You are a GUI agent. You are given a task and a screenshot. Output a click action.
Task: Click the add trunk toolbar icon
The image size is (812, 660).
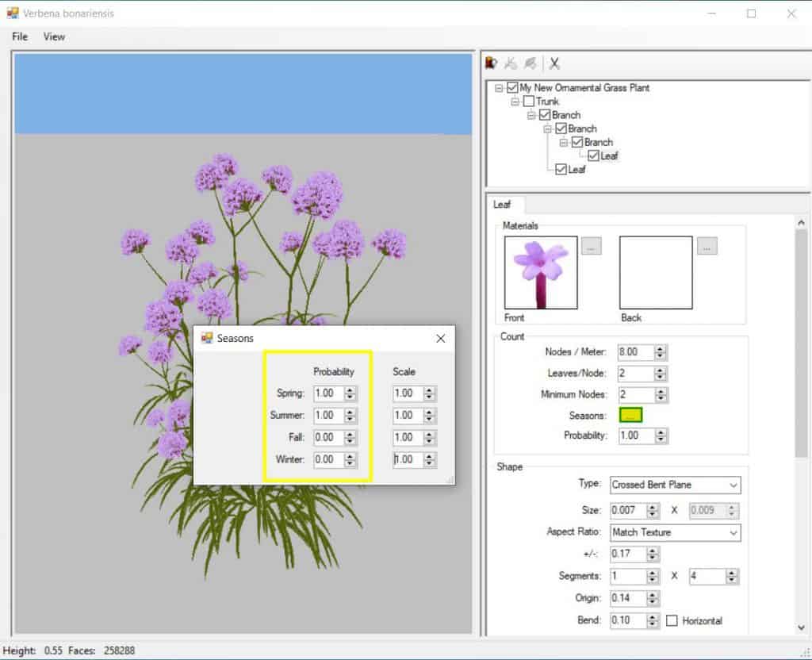491,63
